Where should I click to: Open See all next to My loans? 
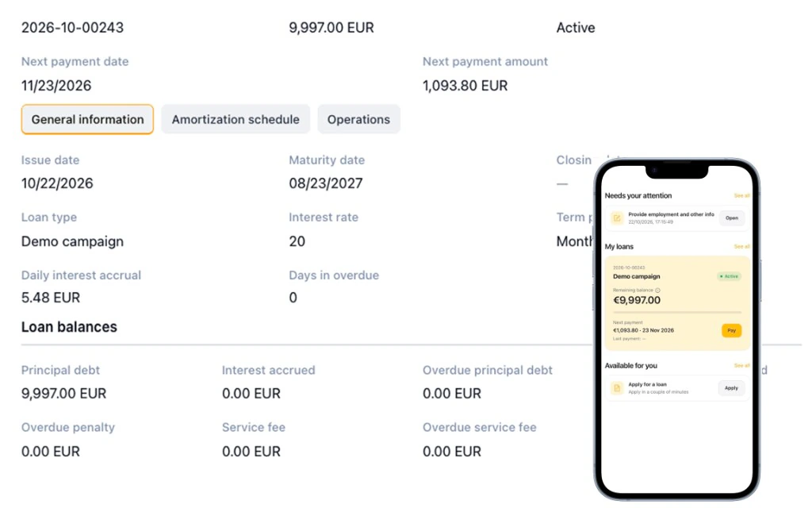pos(741,246)
